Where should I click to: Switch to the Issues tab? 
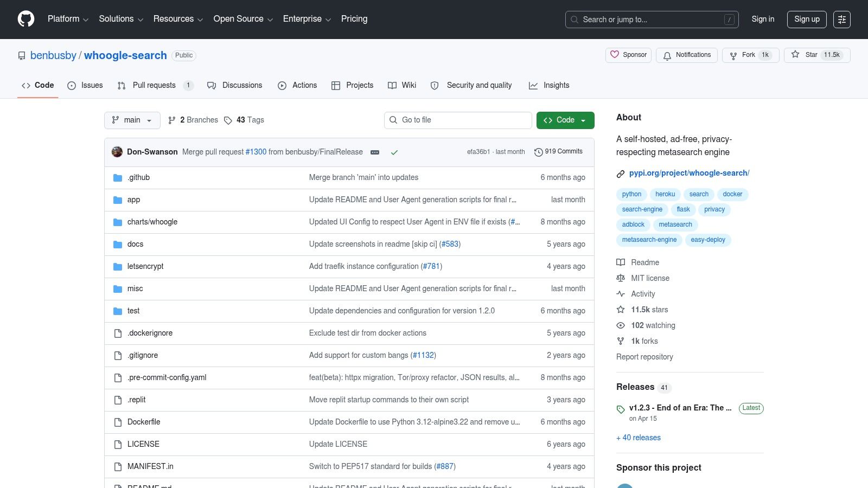tap(85, 85)
